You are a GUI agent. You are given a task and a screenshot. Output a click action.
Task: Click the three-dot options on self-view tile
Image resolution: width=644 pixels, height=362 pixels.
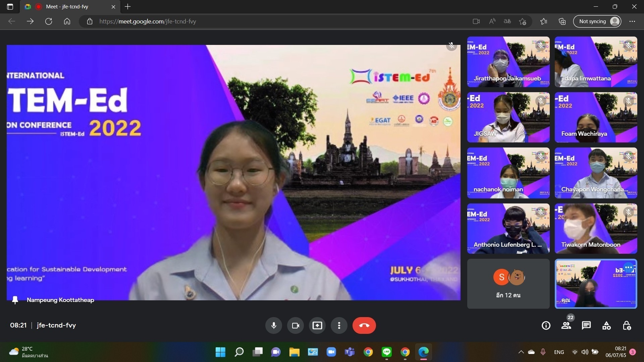point(629,268)
